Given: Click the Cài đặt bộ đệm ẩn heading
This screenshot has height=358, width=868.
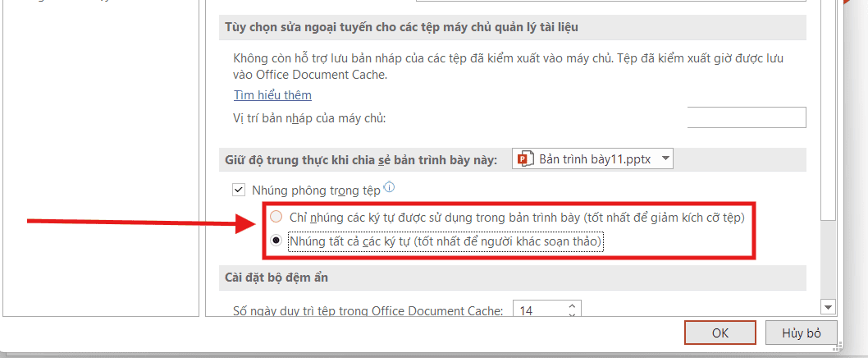Looking at the screenshot, I should pyautogui.click(x=276, y=277).
